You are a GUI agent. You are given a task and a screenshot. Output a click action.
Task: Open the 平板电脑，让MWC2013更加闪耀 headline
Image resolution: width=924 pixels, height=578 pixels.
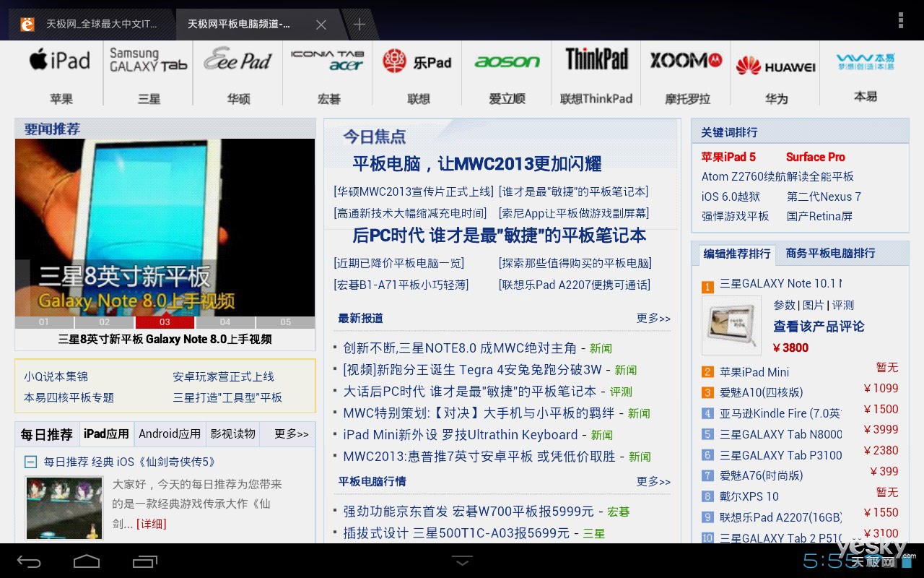[476, 164]
